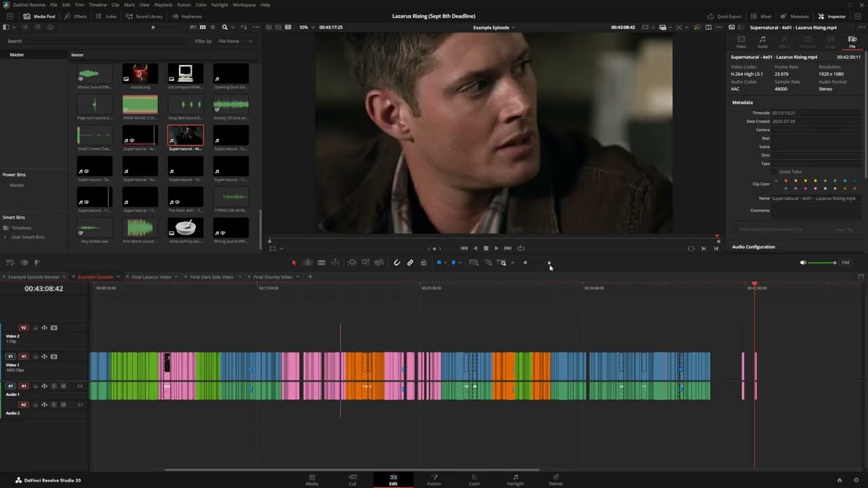Disable Video 1 track visibility icon

tap(54, 357)
